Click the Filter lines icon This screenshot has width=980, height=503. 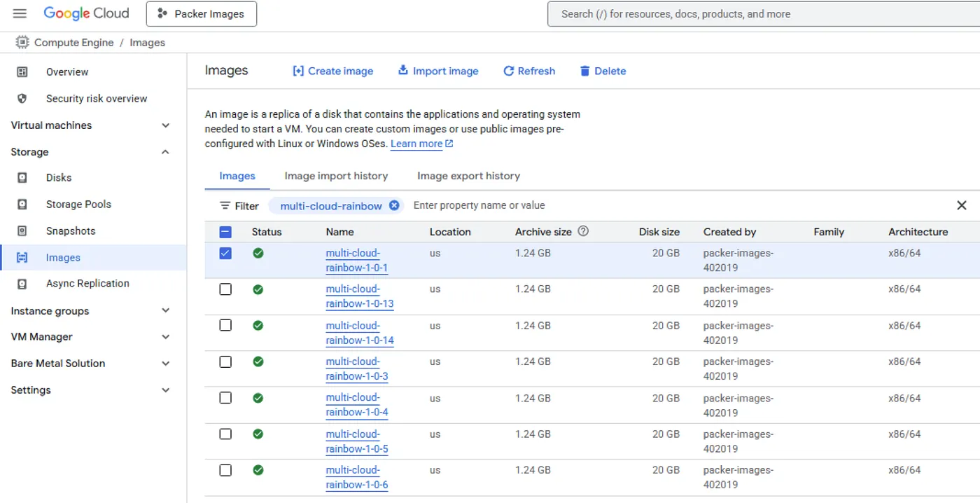point(225,206)
